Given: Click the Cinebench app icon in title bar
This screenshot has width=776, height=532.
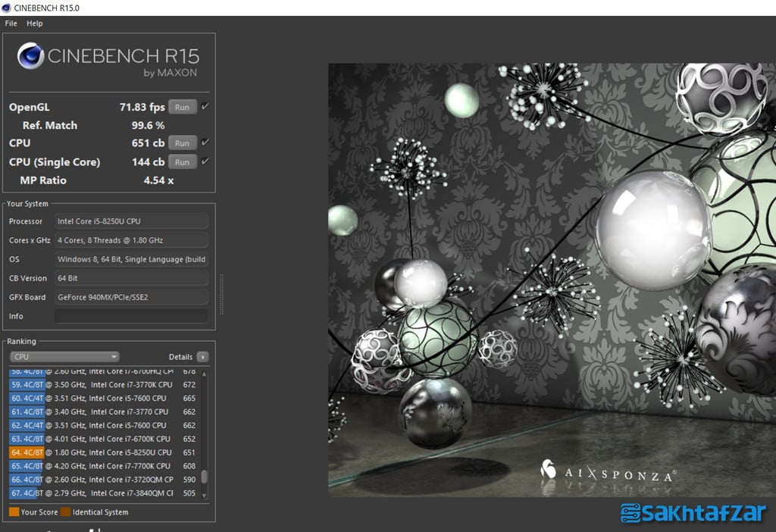Looking at the screenshot, I should click(x=7, y=8).
